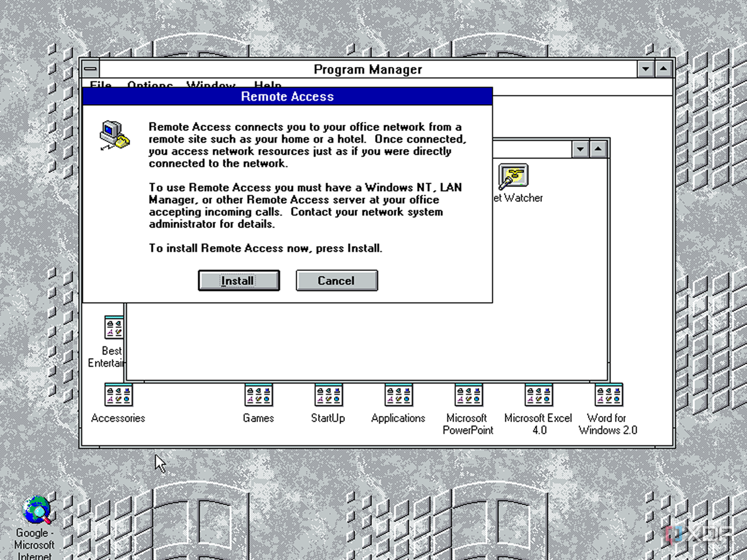Click the Cancel button
The height and width of the screenshot is (560, 747).
pos(337,280)
